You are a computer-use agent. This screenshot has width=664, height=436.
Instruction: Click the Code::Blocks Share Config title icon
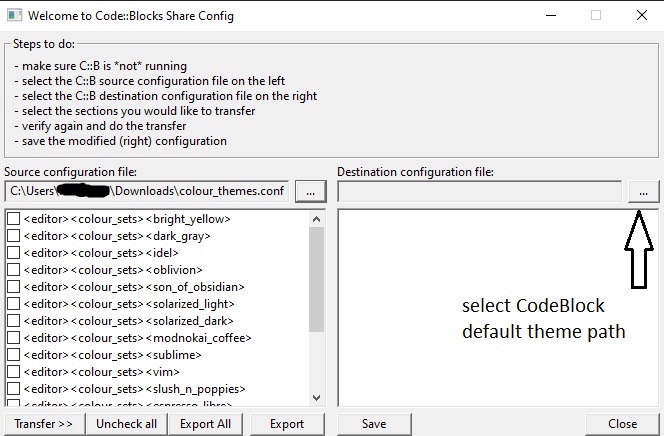pos(14,15)
